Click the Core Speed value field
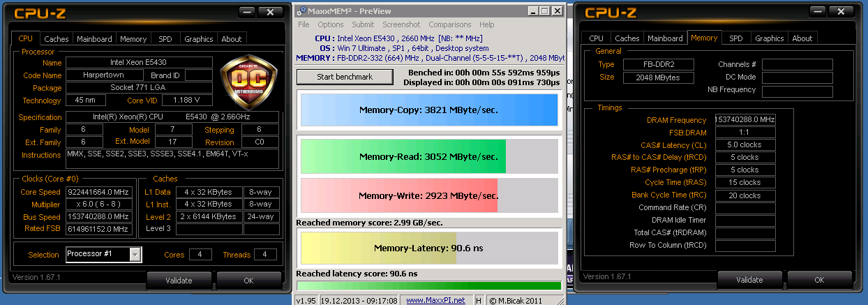 pos(98,192)
